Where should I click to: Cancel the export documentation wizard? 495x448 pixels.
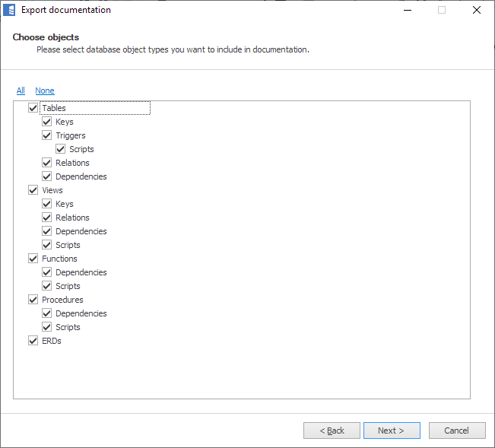(456, 431)
